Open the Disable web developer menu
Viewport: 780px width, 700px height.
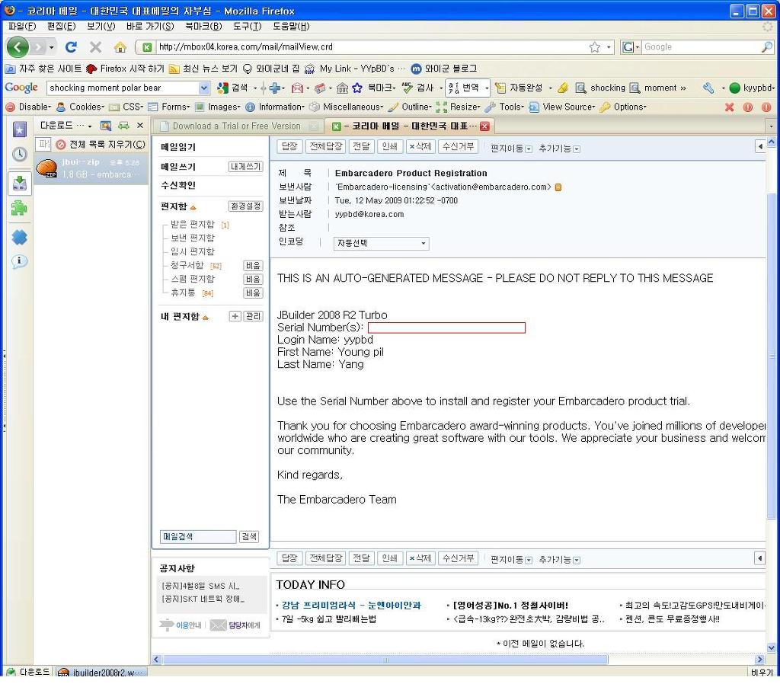[28, 107]
